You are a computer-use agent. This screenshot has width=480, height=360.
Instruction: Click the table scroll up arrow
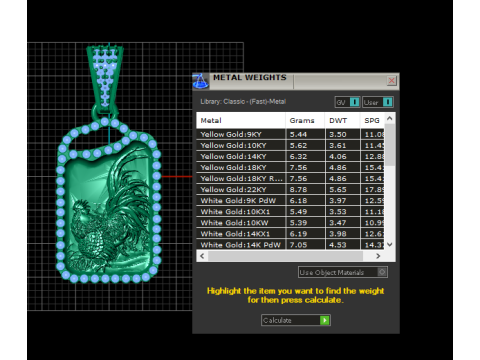click(390, 118)
